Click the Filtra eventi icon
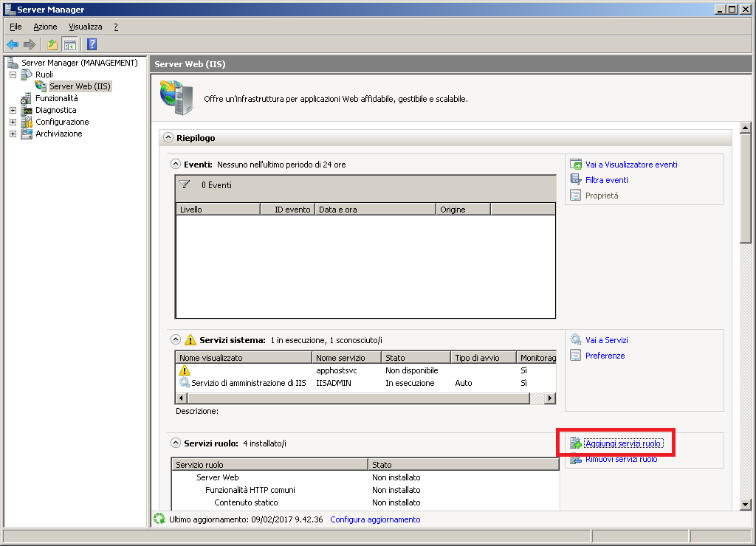 pyautogui.click(x=576, y=180)
